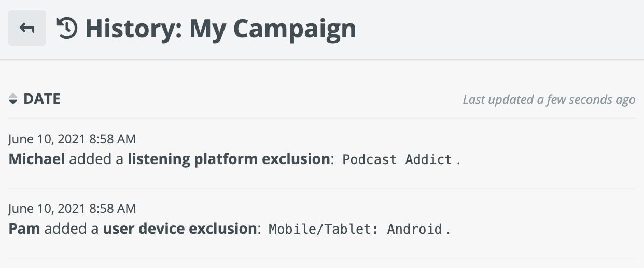Viewport: 644px width, 268px height.
Task: Click the first entry's June 10, 2021 timestamp
Action: click(x=72, y=139)
